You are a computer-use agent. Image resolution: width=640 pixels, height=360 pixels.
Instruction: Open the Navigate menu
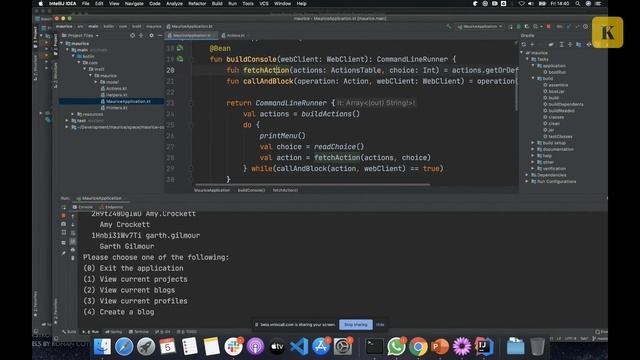(134, 4)
